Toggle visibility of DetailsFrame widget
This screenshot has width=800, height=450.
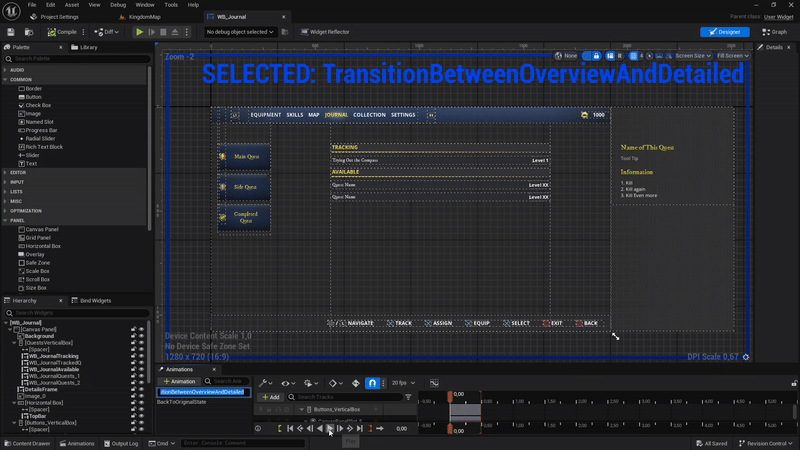pyautogui.click(x=141, y=388)
